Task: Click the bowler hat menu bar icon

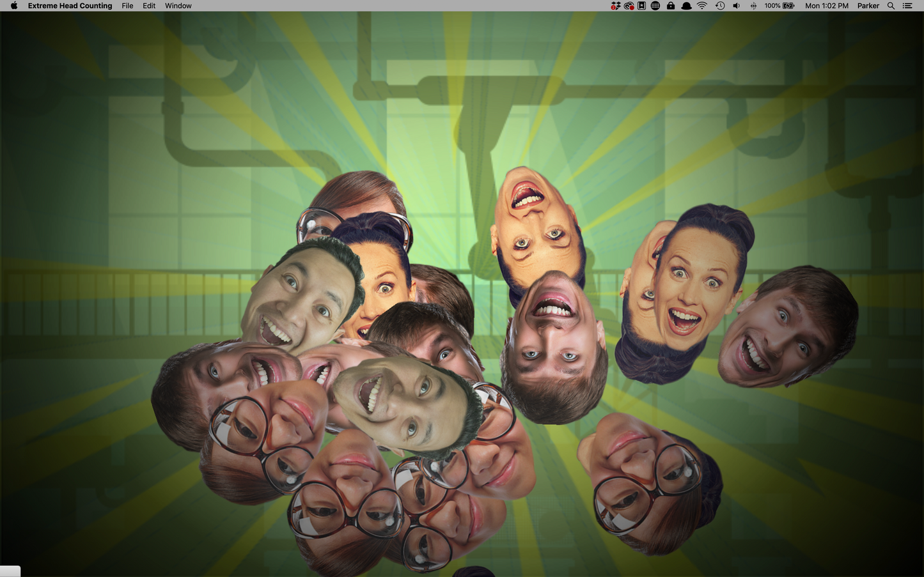Action: (686, 6)
